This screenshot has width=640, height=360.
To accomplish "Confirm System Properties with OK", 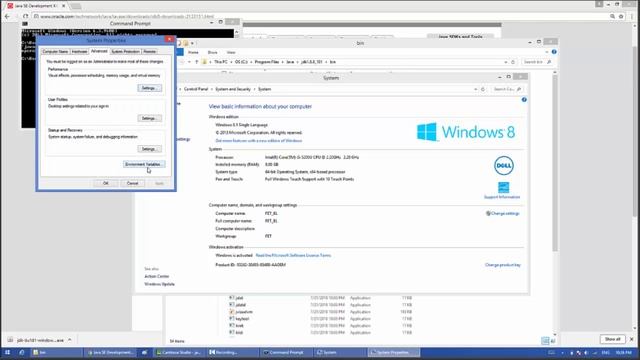I will pos(106,183).
